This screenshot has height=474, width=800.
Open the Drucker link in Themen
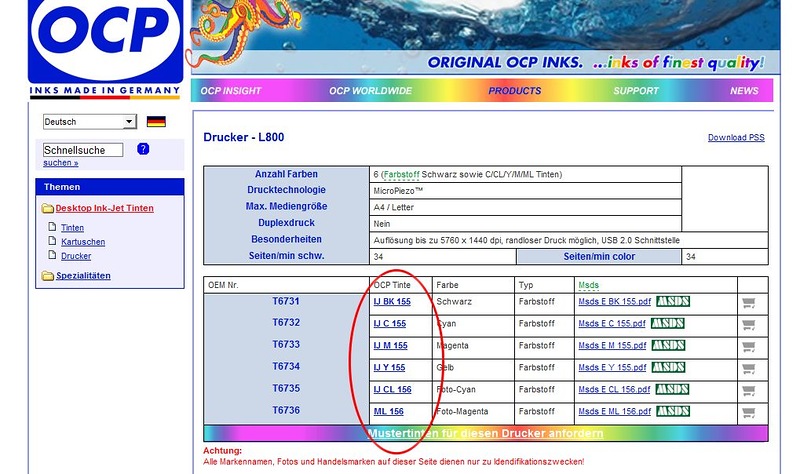coord(76,256)
